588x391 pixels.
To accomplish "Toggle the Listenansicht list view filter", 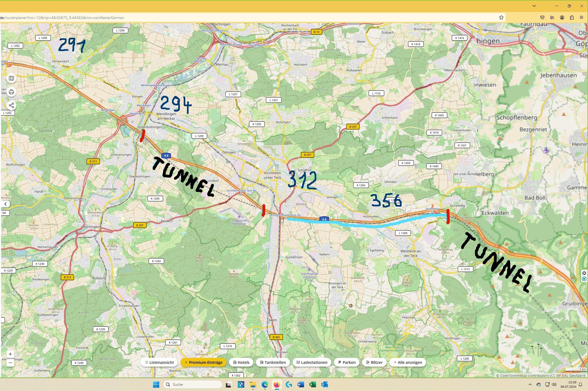I will click(x=159, y=362).
